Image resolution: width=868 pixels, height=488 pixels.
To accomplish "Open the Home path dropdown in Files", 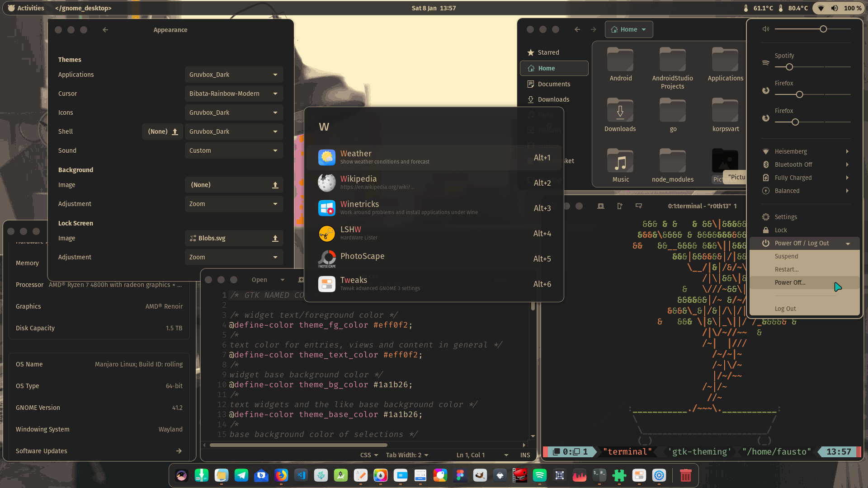I will click(x=629, y=29).
